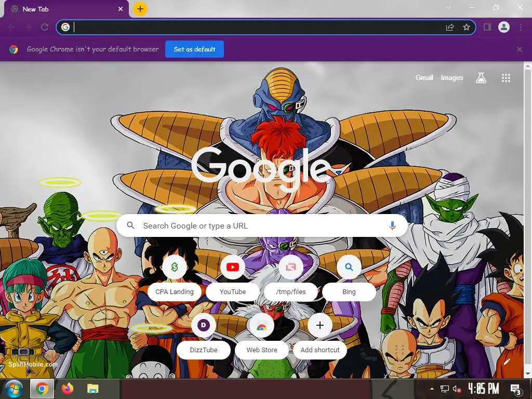
Task: Open the tab search dropdown chevron
Action: [x=448, y=7]
